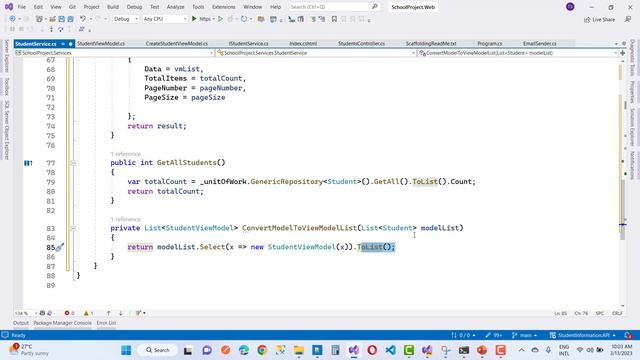Viewport: 640px width, 360px height.
Task: Click the Visual Studio search magnifier icon
Action: (375, 7)
